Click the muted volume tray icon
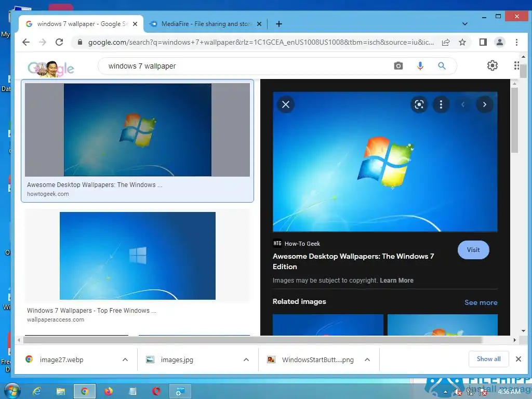 pos(458,392)
